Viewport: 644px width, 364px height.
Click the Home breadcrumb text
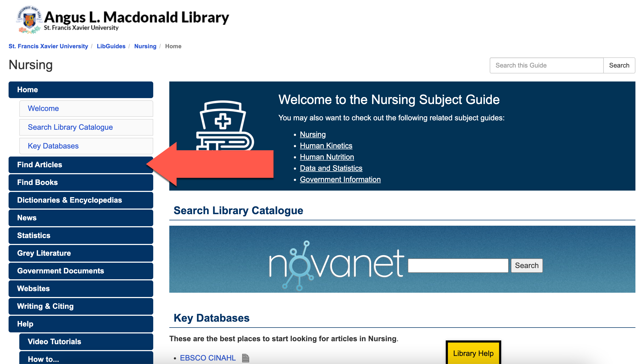tap(173, 46)
